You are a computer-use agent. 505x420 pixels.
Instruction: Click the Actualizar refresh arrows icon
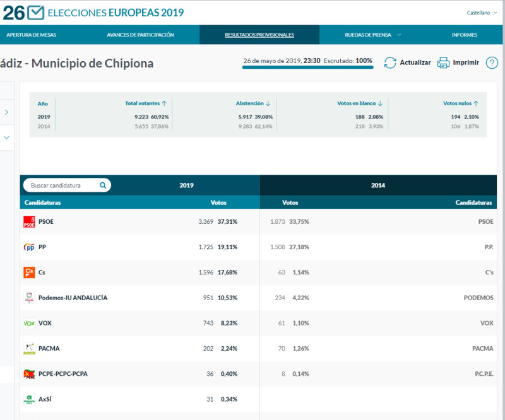pyautogui.click(x=390, y=62)
